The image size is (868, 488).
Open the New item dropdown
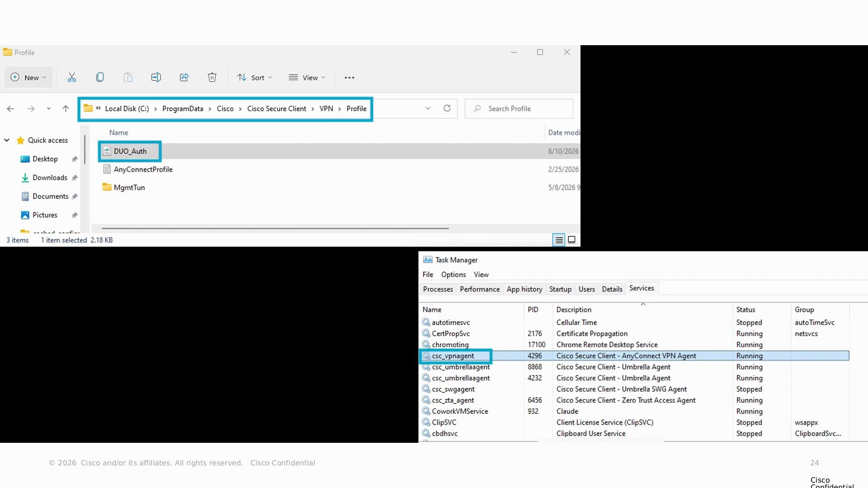pos(28,77)
